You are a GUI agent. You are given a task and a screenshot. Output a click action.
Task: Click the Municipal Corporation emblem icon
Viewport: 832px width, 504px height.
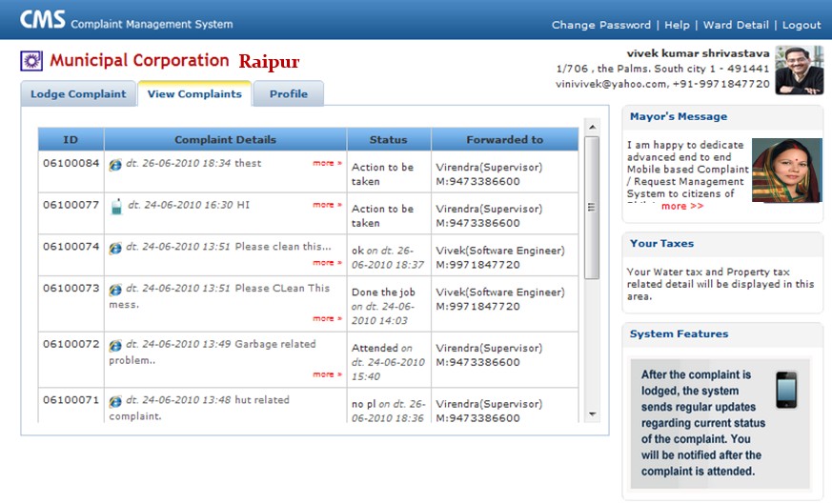(31, 62)
